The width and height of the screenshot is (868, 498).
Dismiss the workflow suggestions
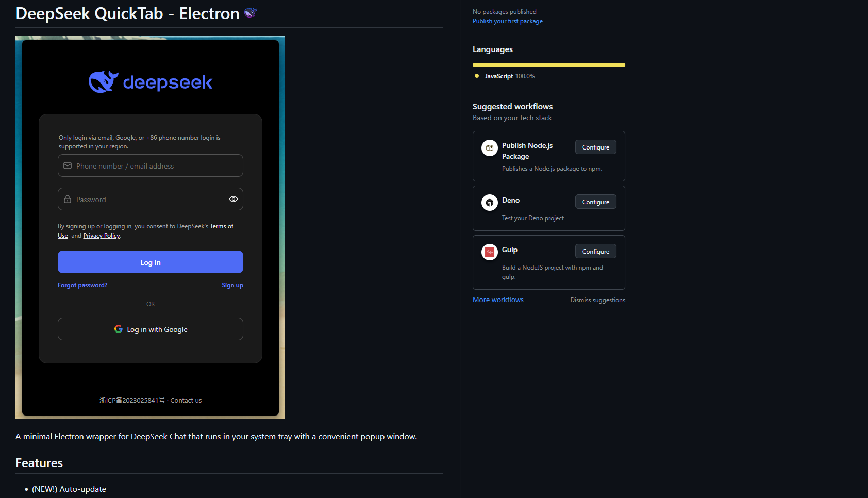[x=597, y=300]
